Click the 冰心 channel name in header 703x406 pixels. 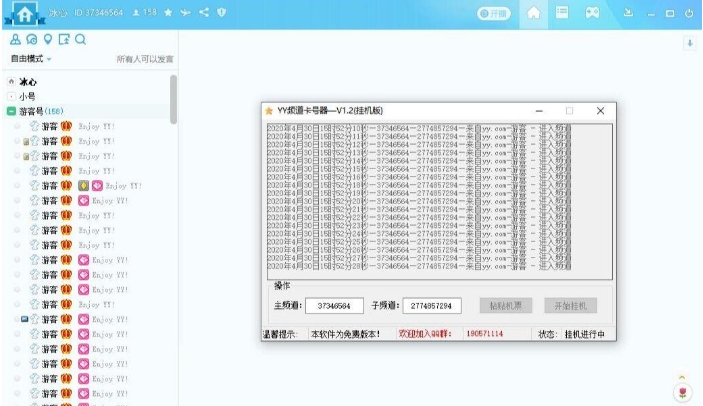click(x=57, y=13)
